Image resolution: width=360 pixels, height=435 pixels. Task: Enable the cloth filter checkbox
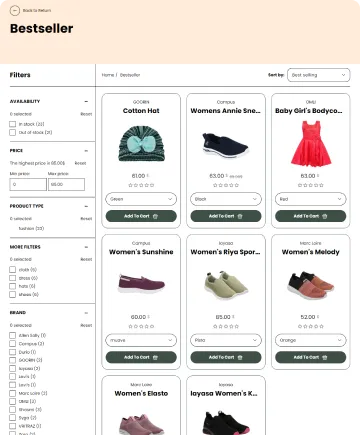[x=13, y=270]
